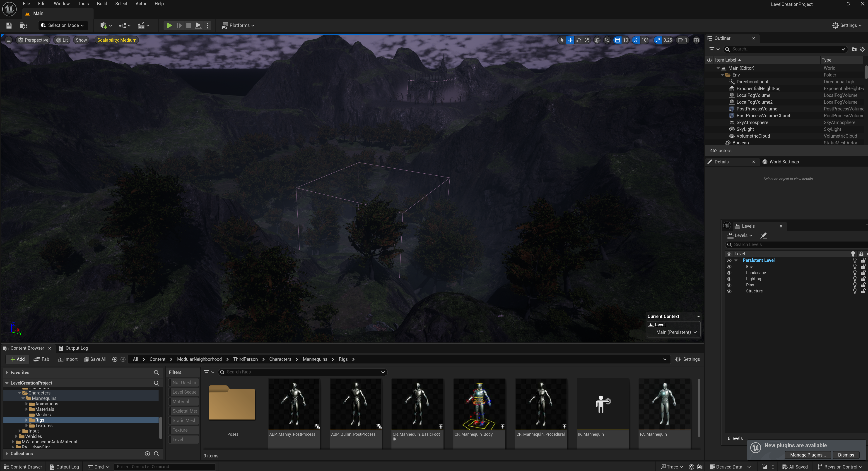Expand the Animations folder in tree
Image resolution: width=868 pixels, height=471 pixels.
[27, 404]
